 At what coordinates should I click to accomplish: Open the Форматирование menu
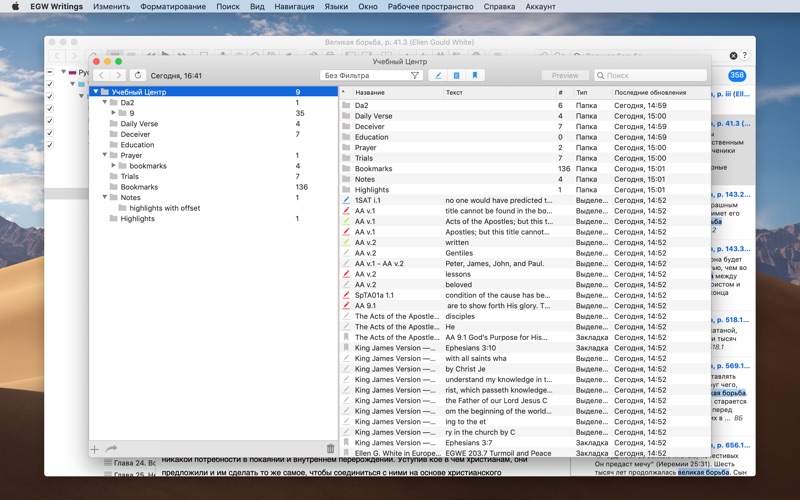pyautogui.click(x=173, y=7)
